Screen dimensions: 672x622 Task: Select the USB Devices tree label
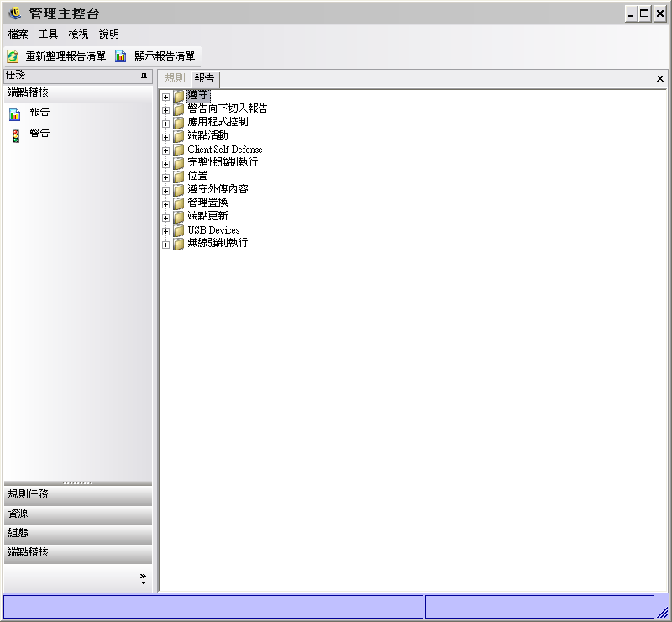(x=213, y=230)
